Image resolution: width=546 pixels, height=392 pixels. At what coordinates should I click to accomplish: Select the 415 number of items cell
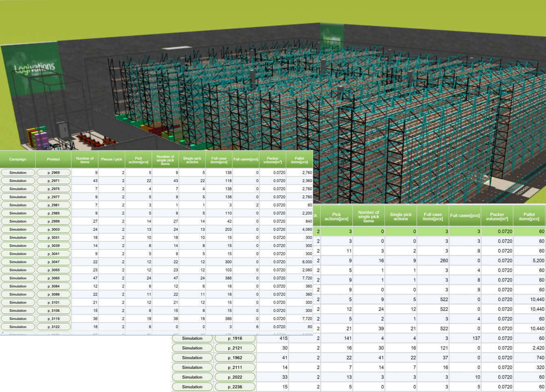pyautogui.click(x=272, y=338)
